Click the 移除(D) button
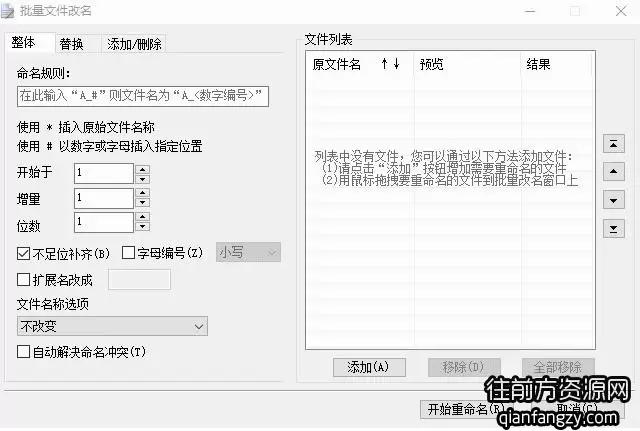Viewport: 640px width, 431px height. (x=464, y=367)
